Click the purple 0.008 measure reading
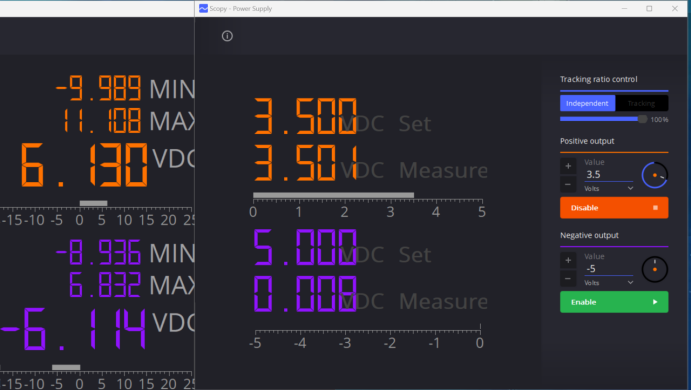The image size is (692, 390). tap(305, 294)
